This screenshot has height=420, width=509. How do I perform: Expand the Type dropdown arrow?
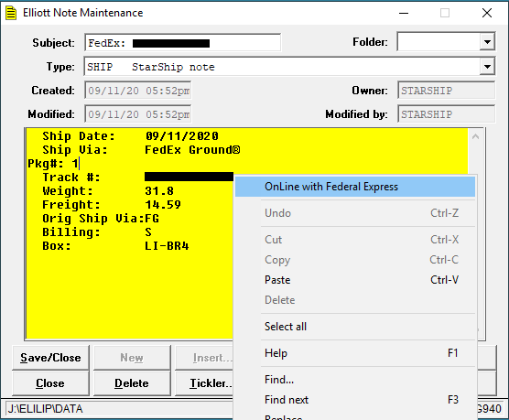pyautogui.click(x=487, y=67)
